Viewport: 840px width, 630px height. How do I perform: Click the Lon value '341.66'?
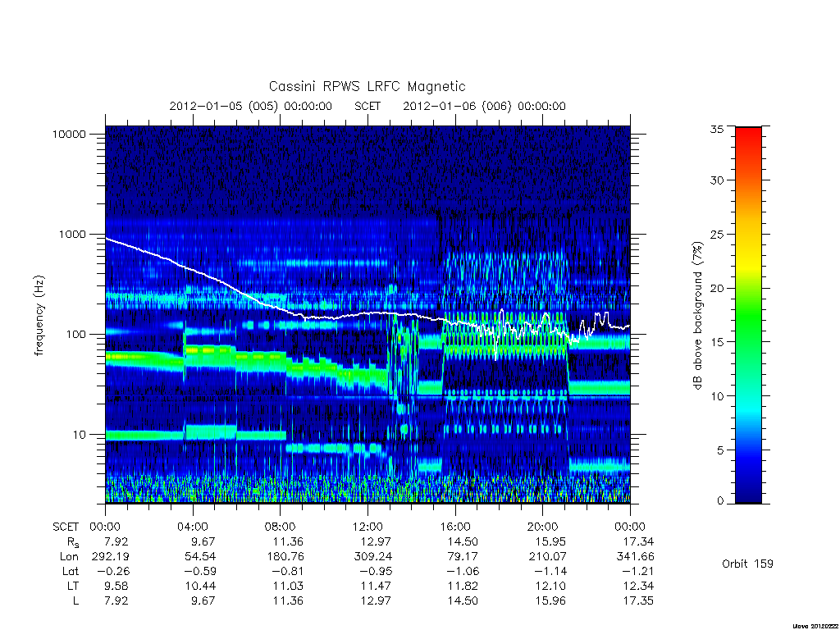[636, 557]
